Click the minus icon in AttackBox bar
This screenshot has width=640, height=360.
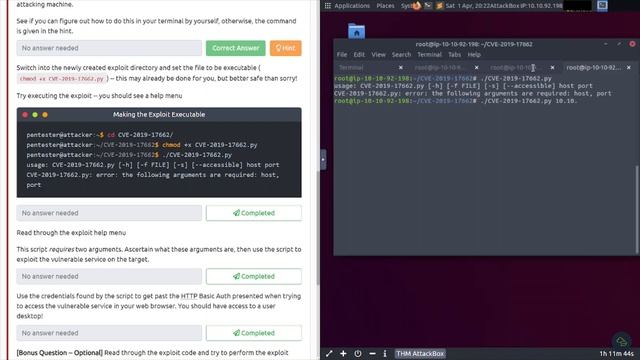pos(372,353)
